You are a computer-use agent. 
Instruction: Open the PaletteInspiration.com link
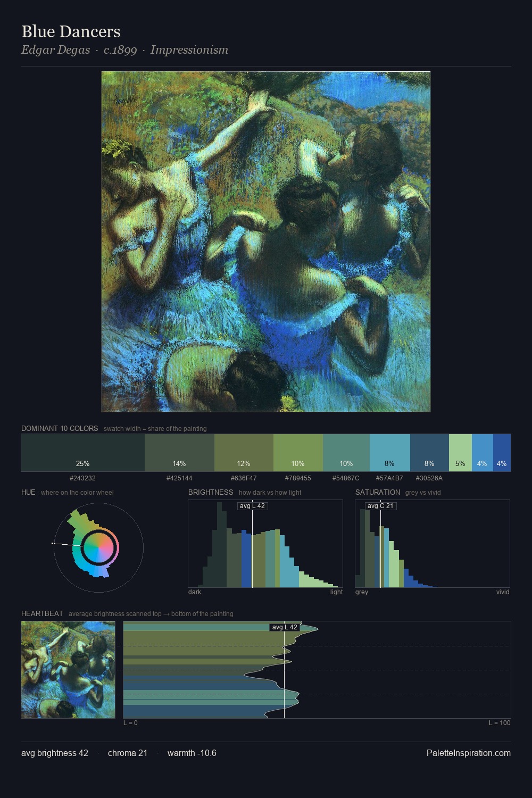(469, 753)
